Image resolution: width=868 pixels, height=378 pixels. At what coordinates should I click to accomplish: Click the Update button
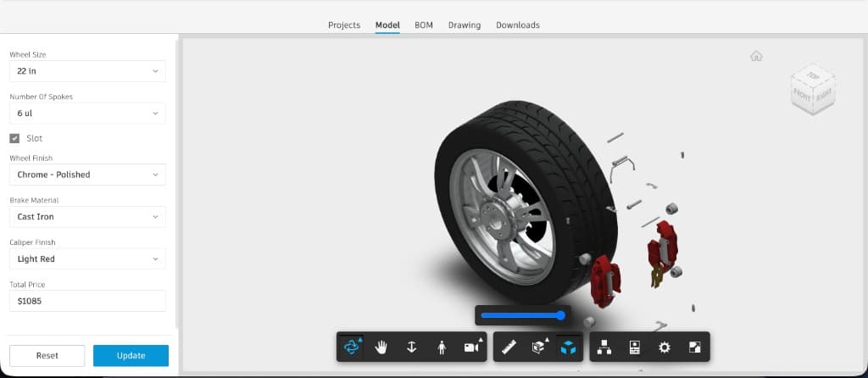pyautogui.click(x=131, y=355)
